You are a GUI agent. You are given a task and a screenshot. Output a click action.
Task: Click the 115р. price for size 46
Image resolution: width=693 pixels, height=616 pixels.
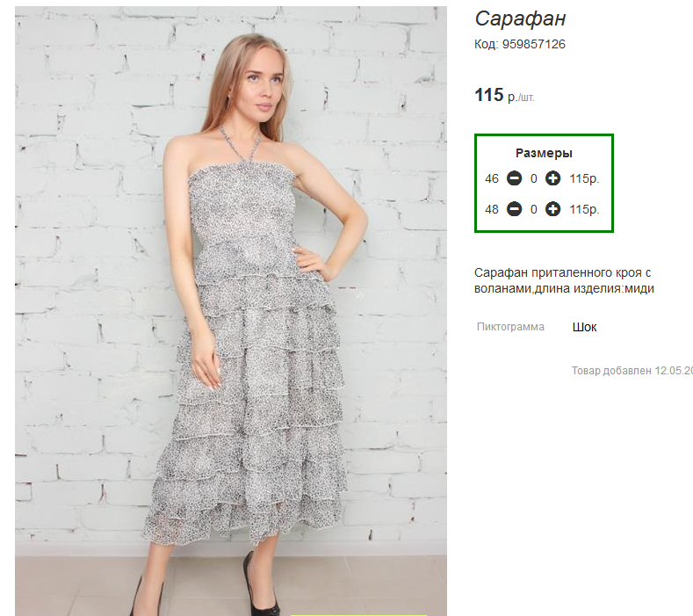tap(584, 178)
